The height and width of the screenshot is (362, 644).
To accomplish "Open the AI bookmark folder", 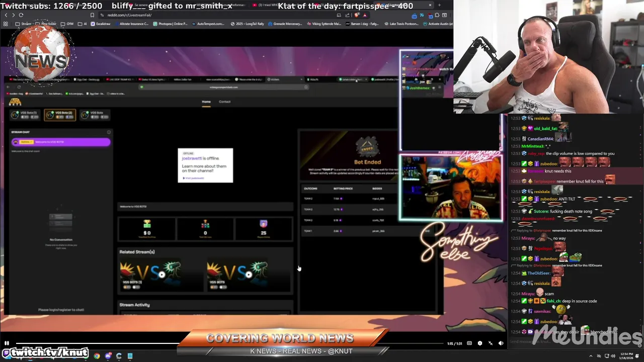I will pyautogui.click(x=83, y=24).
